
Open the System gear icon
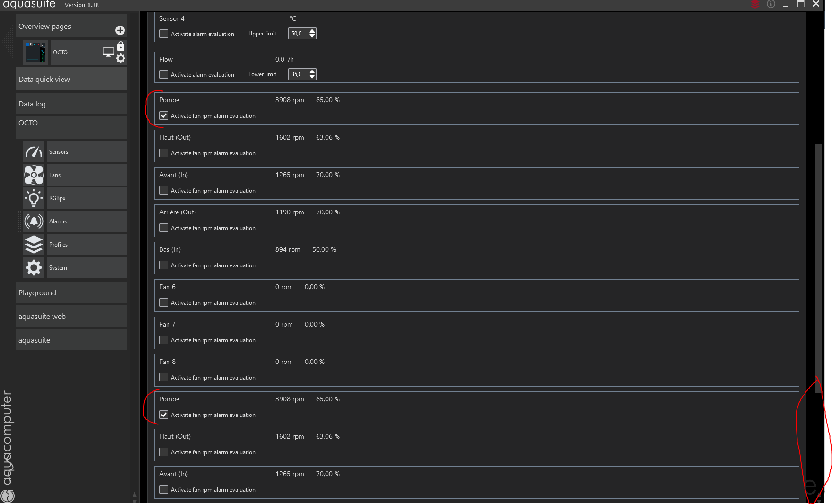coord(34,268)
